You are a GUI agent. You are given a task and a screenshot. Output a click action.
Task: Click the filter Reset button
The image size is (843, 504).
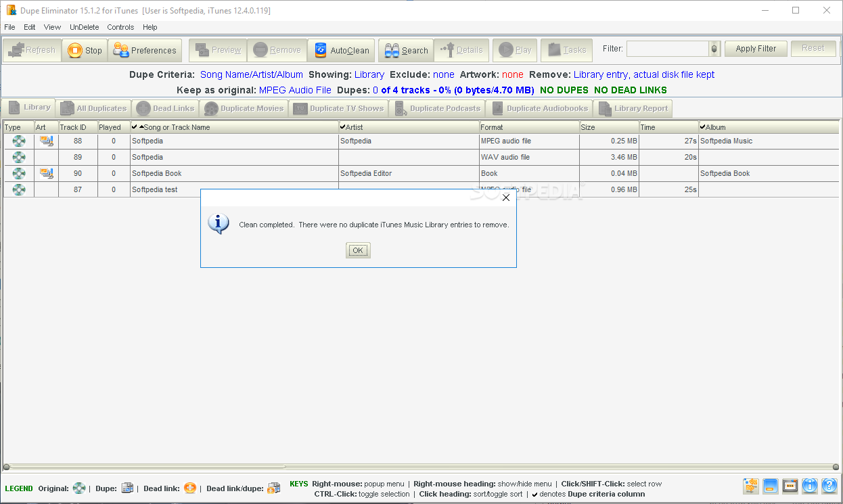coord(813,49)
